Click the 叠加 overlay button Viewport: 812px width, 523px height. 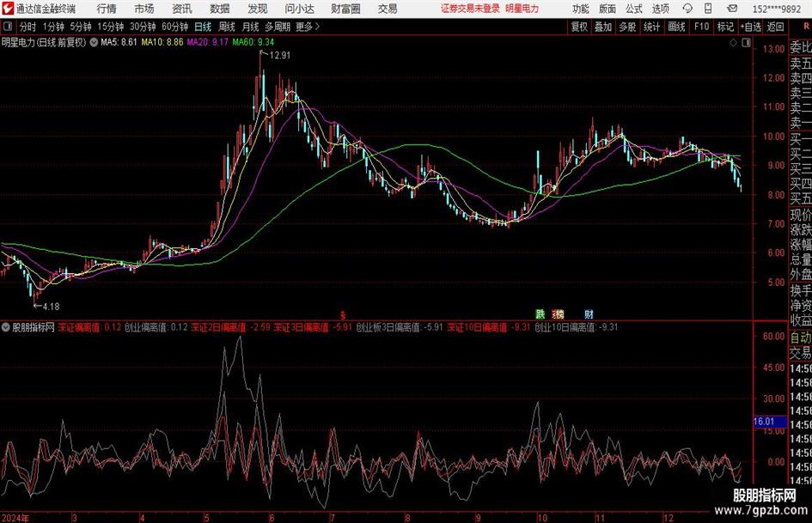pyautogui.click(x=603, y=27)
